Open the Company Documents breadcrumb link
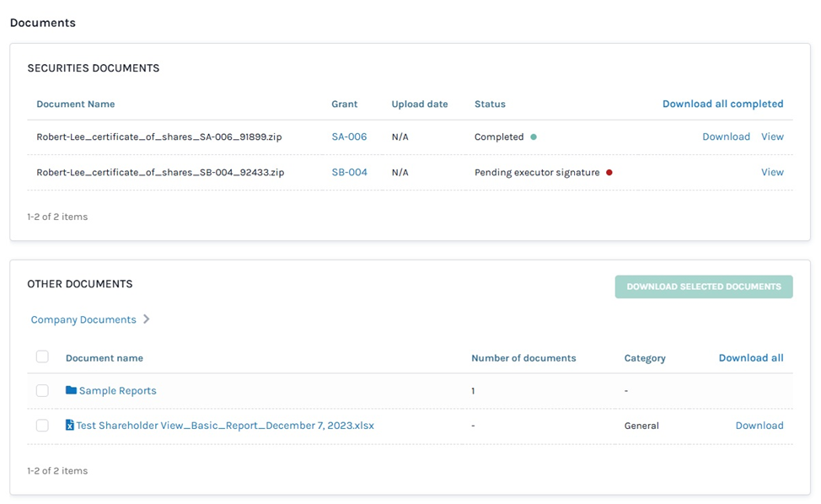This screenshot has height=504, width=821. tap(83, 319)
